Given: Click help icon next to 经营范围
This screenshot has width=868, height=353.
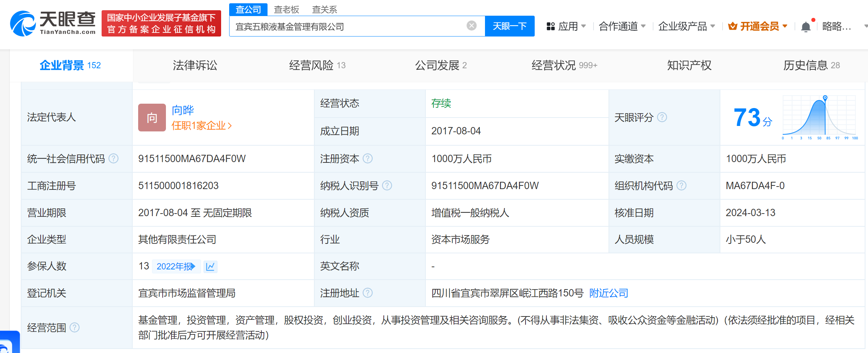Looking at the screenshot, I should tap(75, 327).
